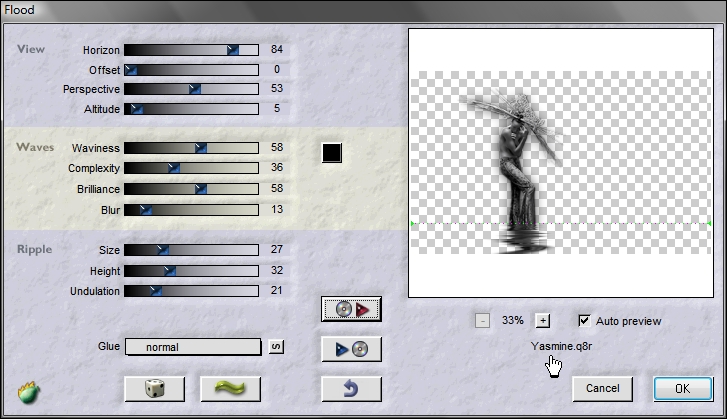
Task: Click the OK button
Action: [683, 388]
